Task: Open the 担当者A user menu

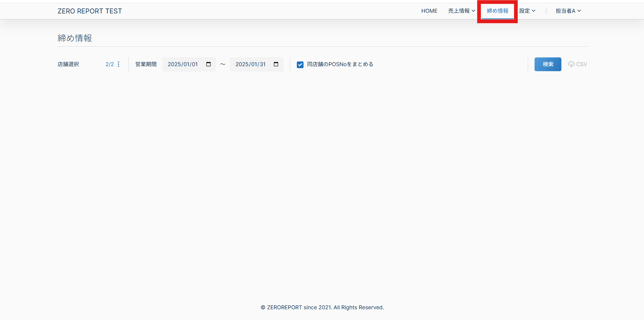Action: point(565,11)
